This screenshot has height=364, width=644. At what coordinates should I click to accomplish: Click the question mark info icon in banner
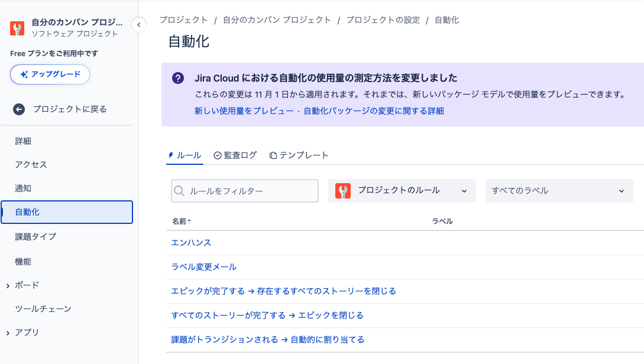click(177, 79)
